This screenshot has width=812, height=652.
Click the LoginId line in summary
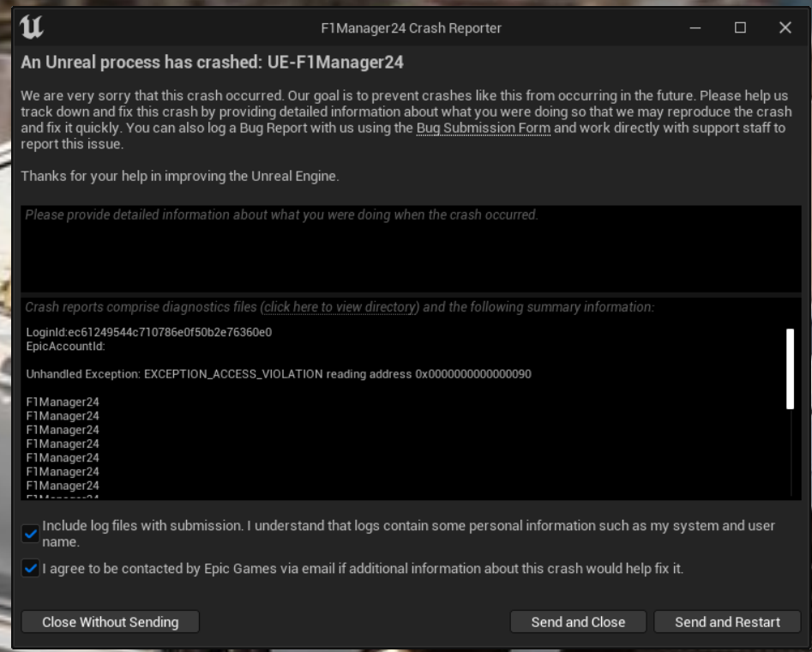click(149, 332)
